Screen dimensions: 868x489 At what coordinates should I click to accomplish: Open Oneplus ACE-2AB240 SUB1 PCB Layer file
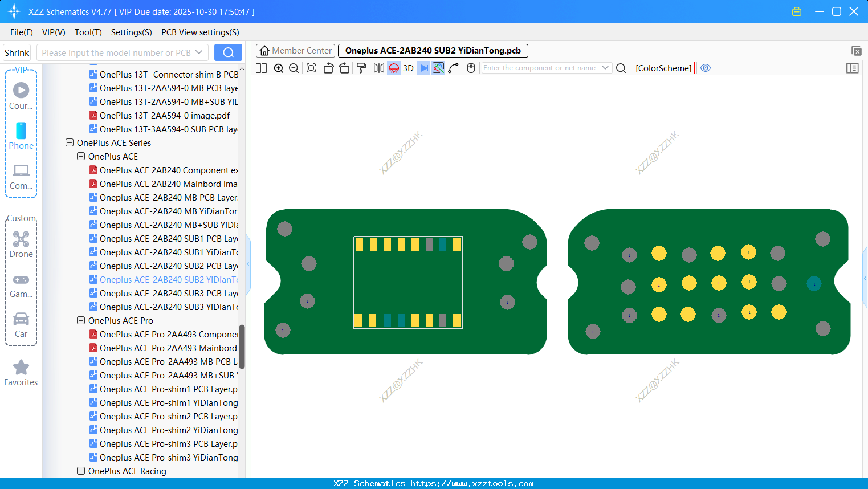pyautogui.click(x=164, y=238)
